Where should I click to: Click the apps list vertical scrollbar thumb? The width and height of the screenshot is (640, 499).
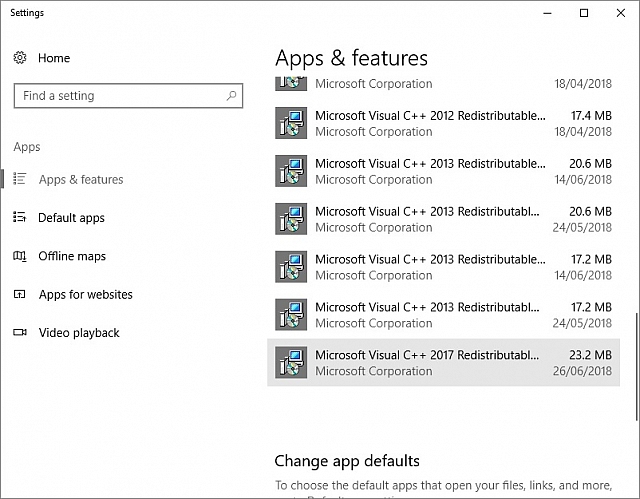[636, 366]
